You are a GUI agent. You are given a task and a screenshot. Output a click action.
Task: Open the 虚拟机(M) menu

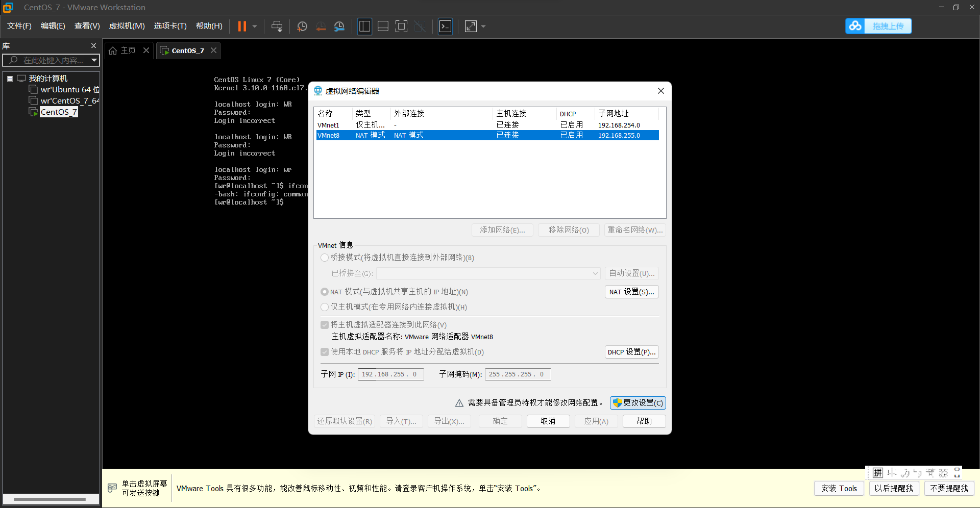pyautogui.click(x=127, y=26)
